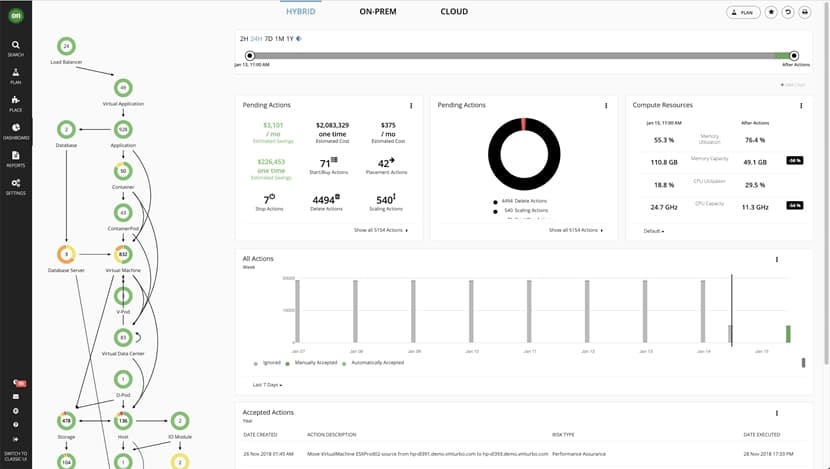This screenshot has width=830, height=469.
Task: Switch to the ON-PREM tab
Action: 378,12
